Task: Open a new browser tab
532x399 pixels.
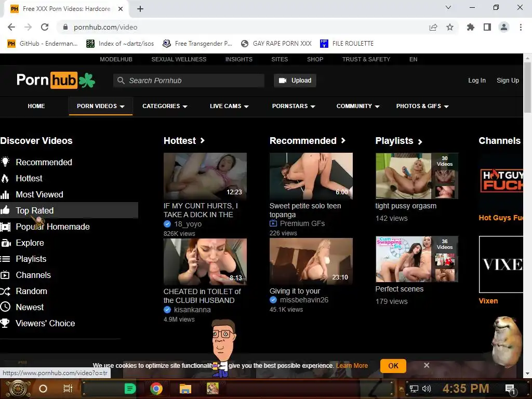Action: point(140,9)
